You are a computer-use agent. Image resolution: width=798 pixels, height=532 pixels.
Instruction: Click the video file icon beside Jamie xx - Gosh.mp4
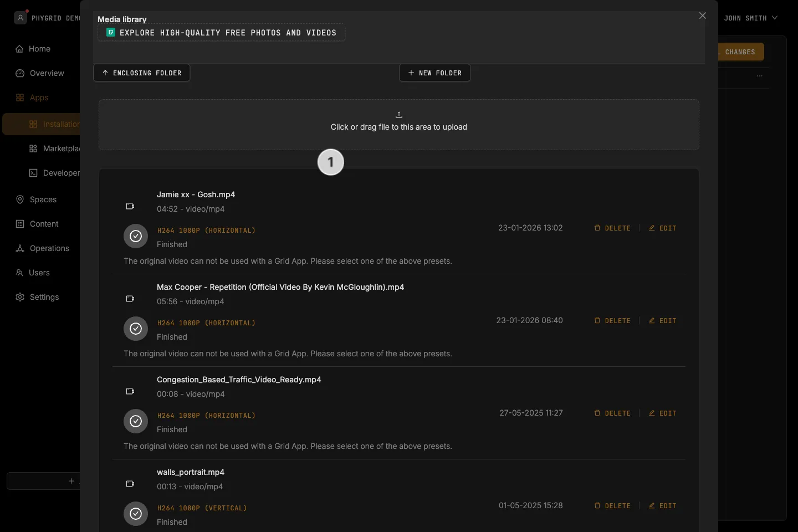coord(130,206)
